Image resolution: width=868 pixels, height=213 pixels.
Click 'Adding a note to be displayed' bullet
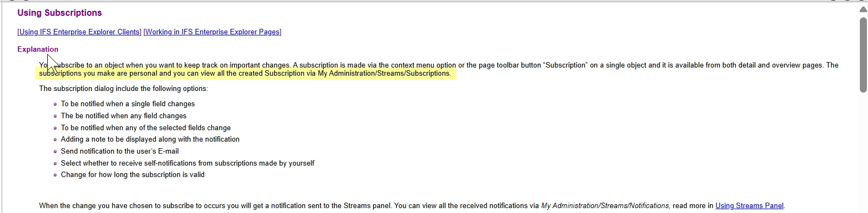coord(150,139)
